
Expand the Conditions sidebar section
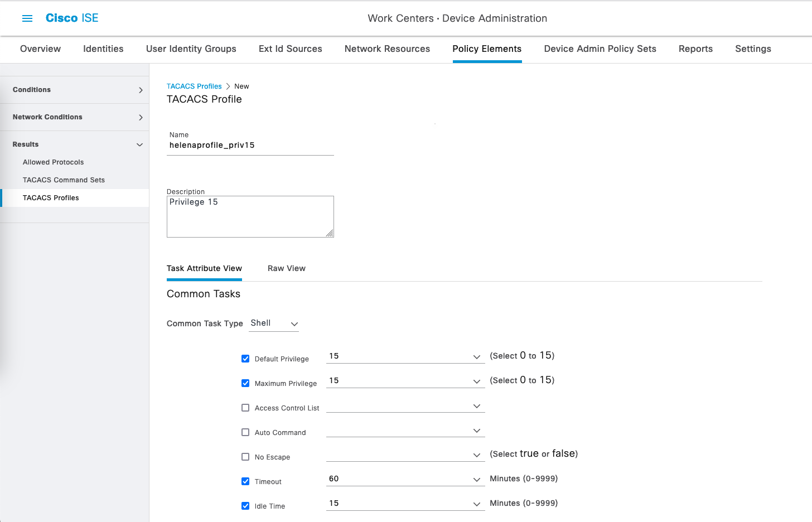click(x=141, y=90)
